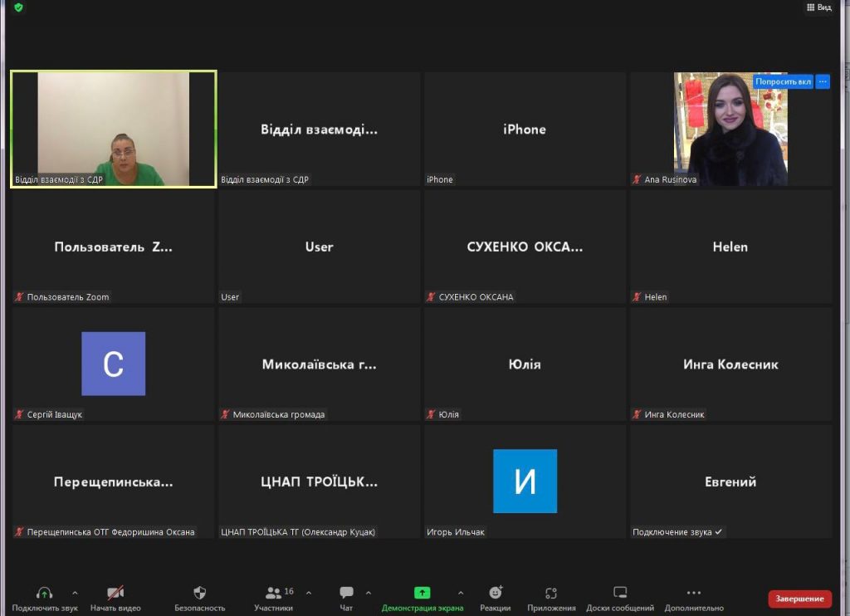Expand the chat options arrow
The image size is (850, 616).
369,593
